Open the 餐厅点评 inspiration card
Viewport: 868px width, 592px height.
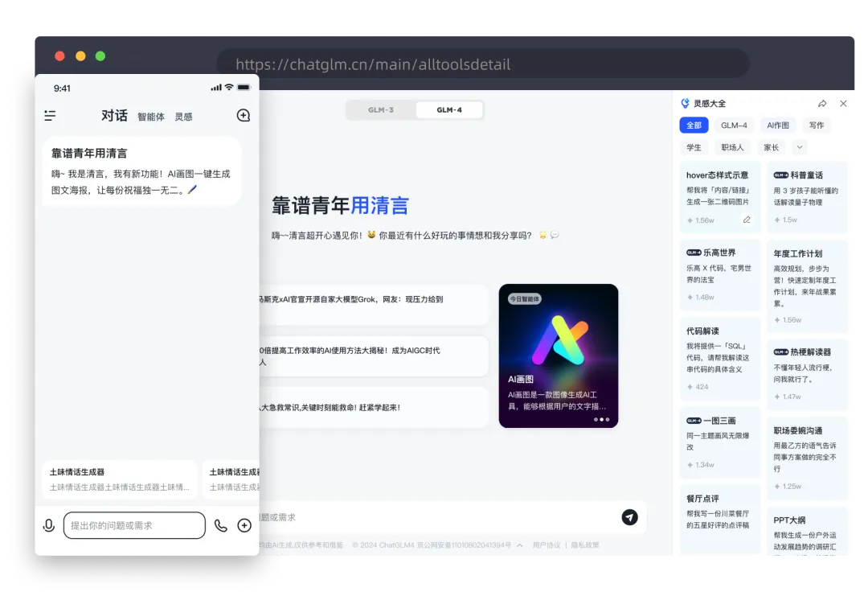coord(719,520)
